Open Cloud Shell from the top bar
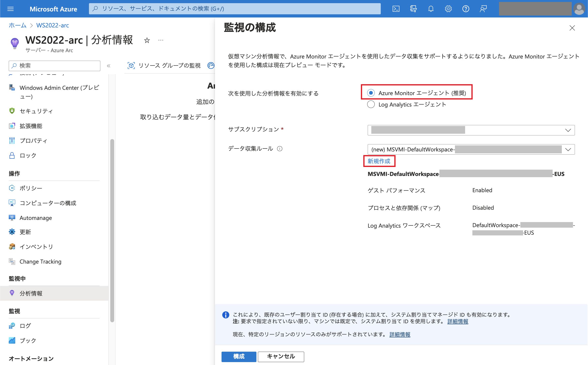The height and width of the screenshot is (365, 588). pyautogui.click(x=396, y=9)
